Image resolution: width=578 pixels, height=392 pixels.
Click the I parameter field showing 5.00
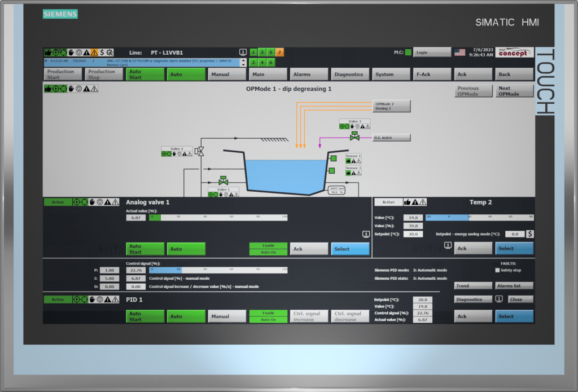coord(110,278)
